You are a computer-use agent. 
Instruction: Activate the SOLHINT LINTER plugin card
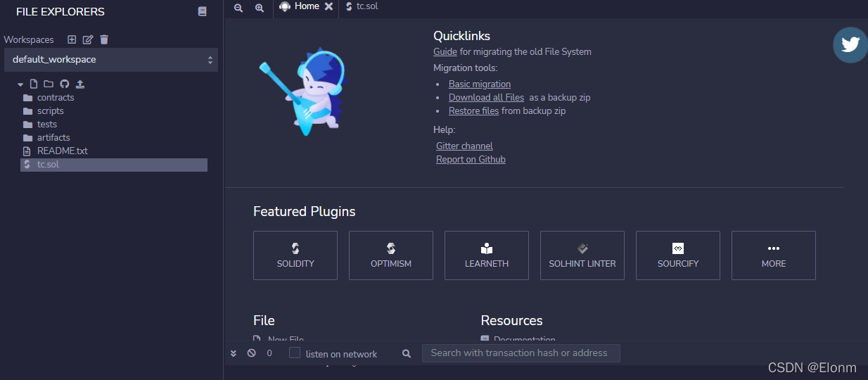(x=582, y=255)
